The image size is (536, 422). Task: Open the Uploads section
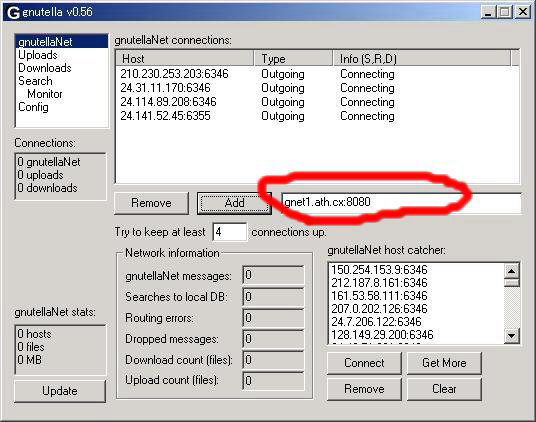(x=38, y=55)
